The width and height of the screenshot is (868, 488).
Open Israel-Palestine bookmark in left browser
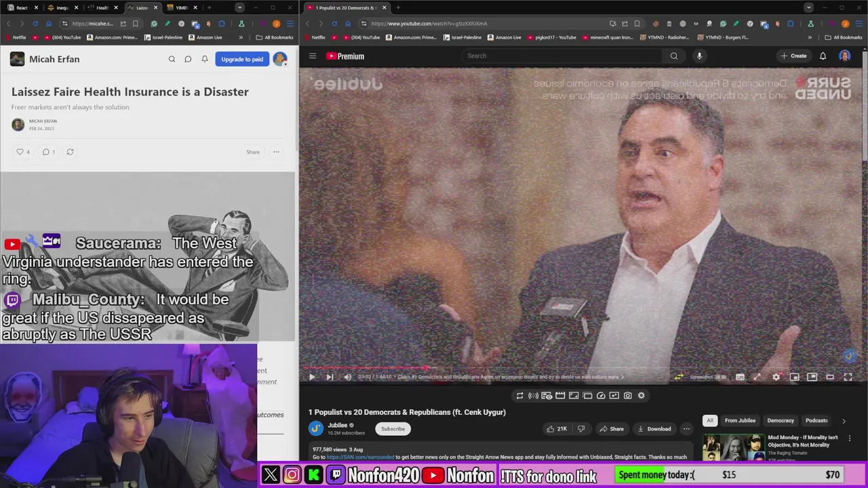click(162, 37)
